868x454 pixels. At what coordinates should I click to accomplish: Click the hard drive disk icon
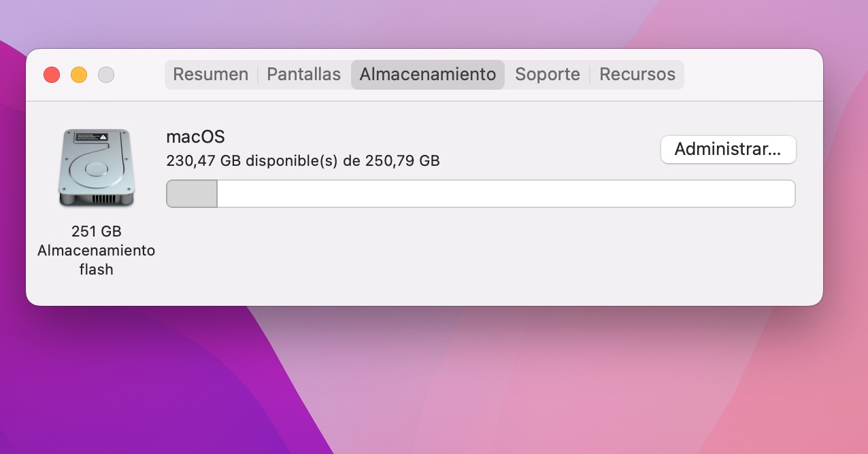pos(96,169)
